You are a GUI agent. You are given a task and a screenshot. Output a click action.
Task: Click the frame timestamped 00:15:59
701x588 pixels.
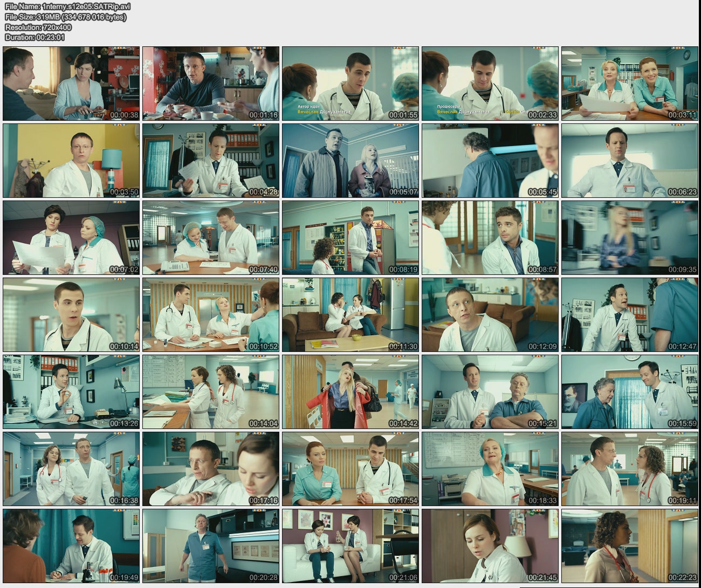(x=629, y=392)
